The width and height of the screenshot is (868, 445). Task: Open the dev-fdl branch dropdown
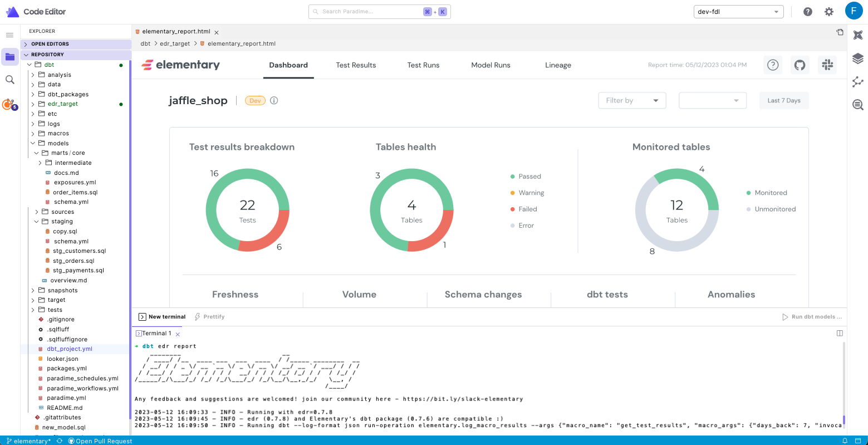pos(738,12)
